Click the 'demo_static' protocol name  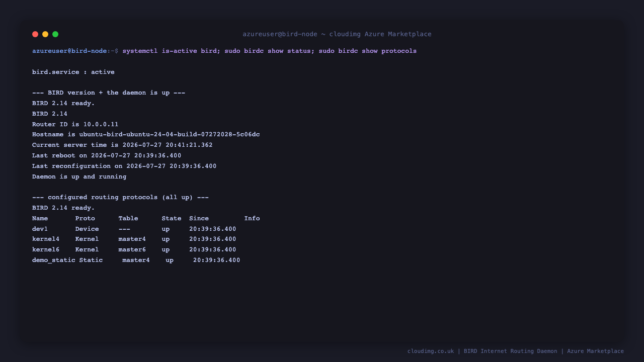54,260
